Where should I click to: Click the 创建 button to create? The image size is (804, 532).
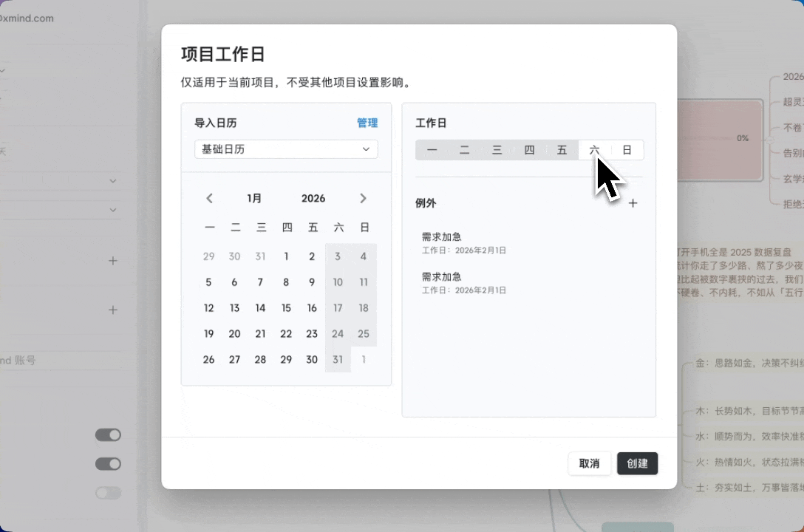point(637,463)
